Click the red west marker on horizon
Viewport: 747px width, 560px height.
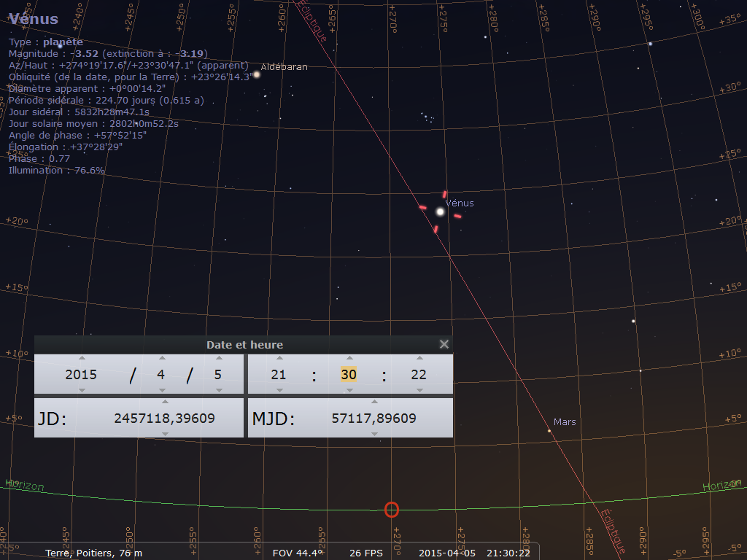tap(392, 510)
